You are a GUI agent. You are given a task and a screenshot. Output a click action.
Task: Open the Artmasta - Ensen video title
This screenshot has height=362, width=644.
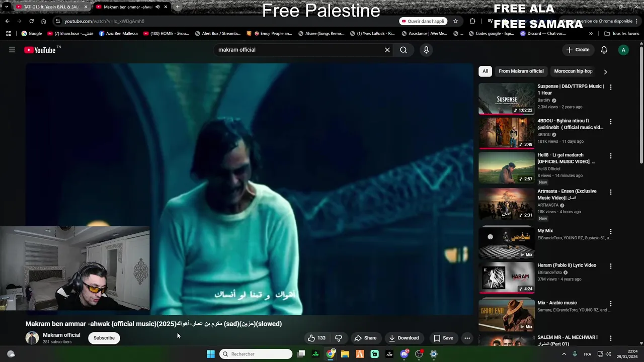pos(567,194)
